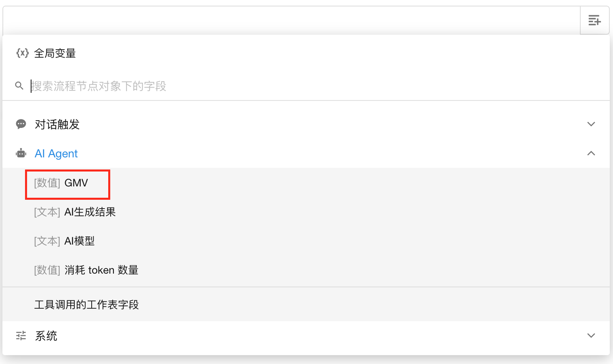Click the 系统 heading text
This screenshot has width=613, height=364.
pyautogui.click(x=46, y=336)
